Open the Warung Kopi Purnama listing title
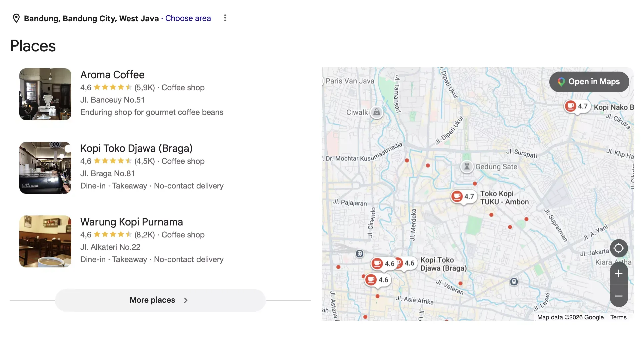 click(x=131, y=222)
